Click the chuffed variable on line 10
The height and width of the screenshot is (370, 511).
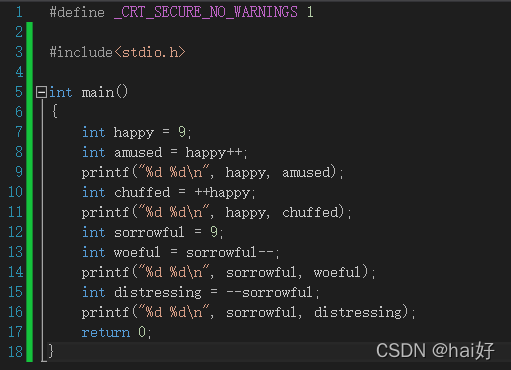pyautogui.click(x=142, y=192)
